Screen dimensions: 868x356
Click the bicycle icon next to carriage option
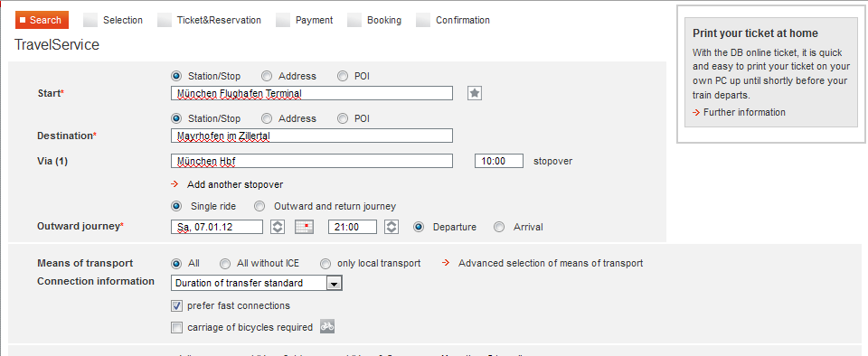(x=327, y=327)
